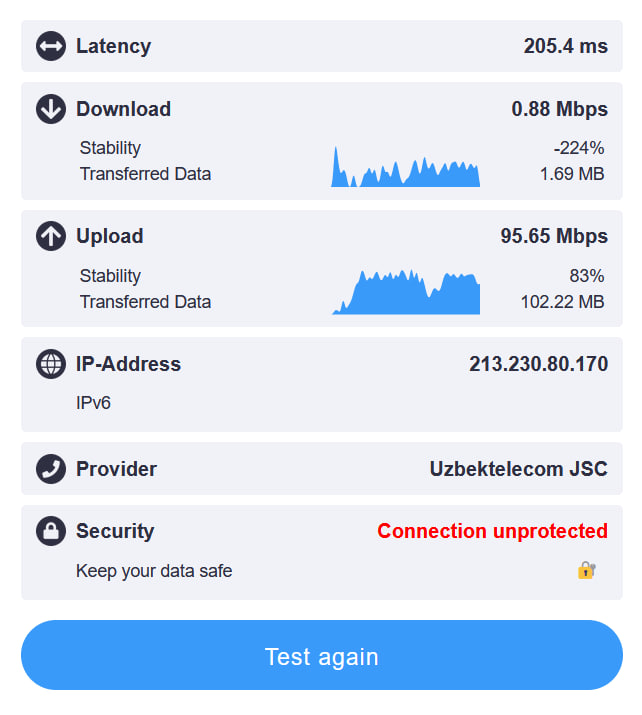Click the Keep your data safe text
The image size is (642, 715).
(154, 571)
